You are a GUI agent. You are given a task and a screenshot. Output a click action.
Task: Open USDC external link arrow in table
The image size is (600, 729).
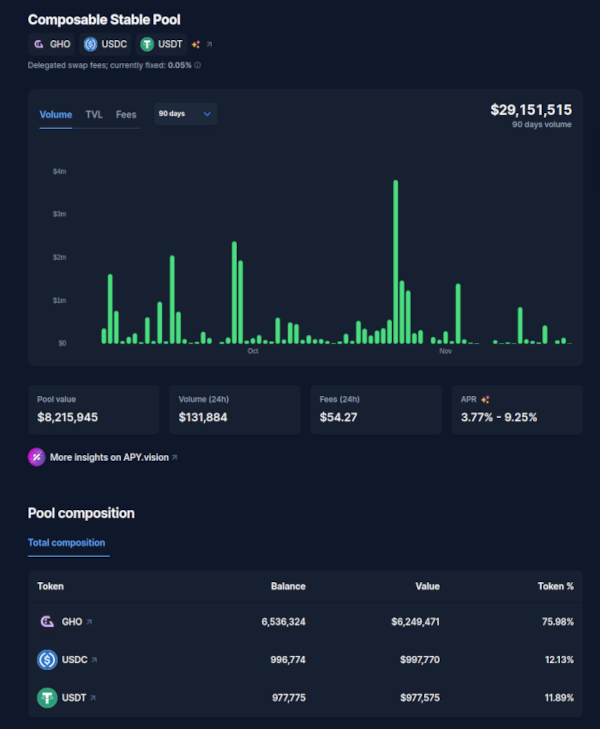click(94, 660)
